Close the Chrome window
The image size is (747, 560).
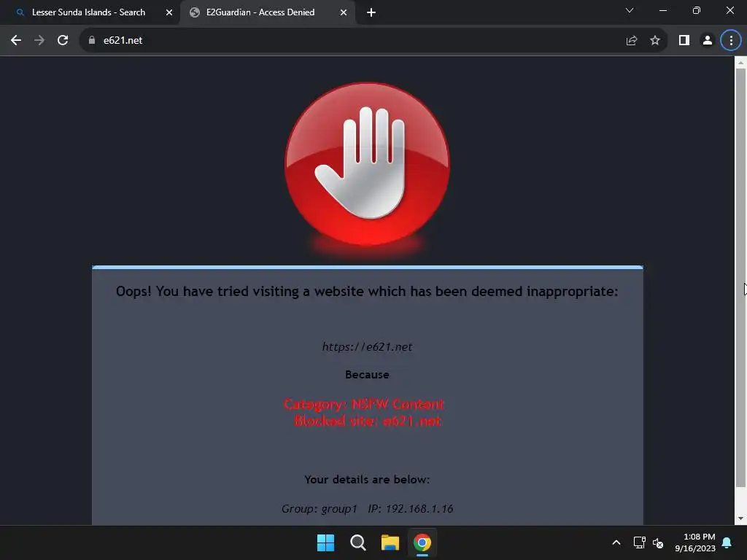729,10
